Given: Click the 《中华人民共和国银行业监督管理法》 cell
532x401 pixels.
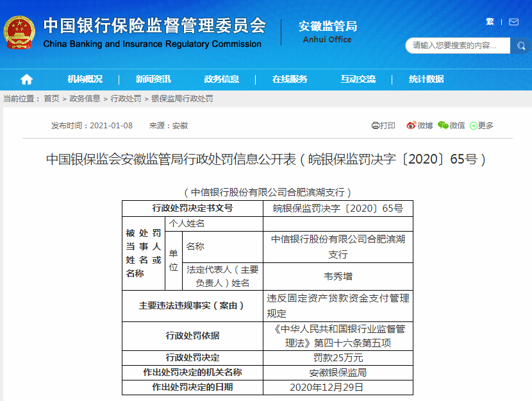Looking at the screenshot, I should (x=338, y=336).
